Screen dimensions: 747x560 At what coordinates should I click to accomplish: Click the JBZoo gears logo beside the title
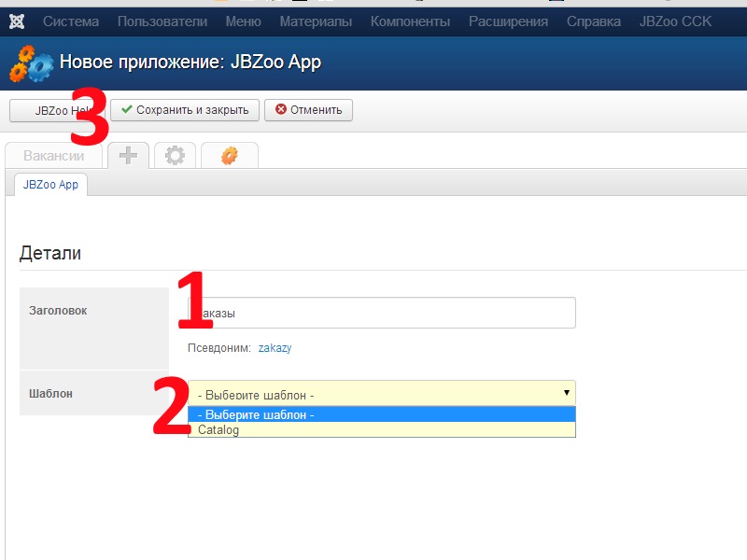click(x=32, y=63)
